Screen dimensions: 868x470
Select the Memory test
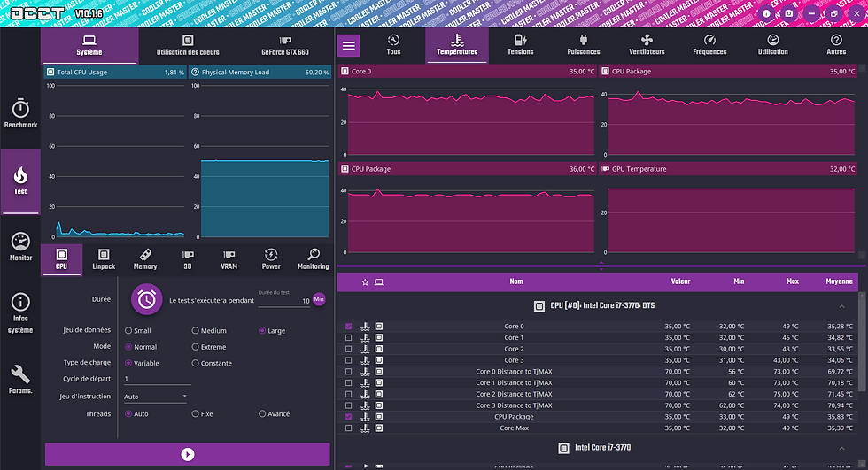[x=145, y=259]
